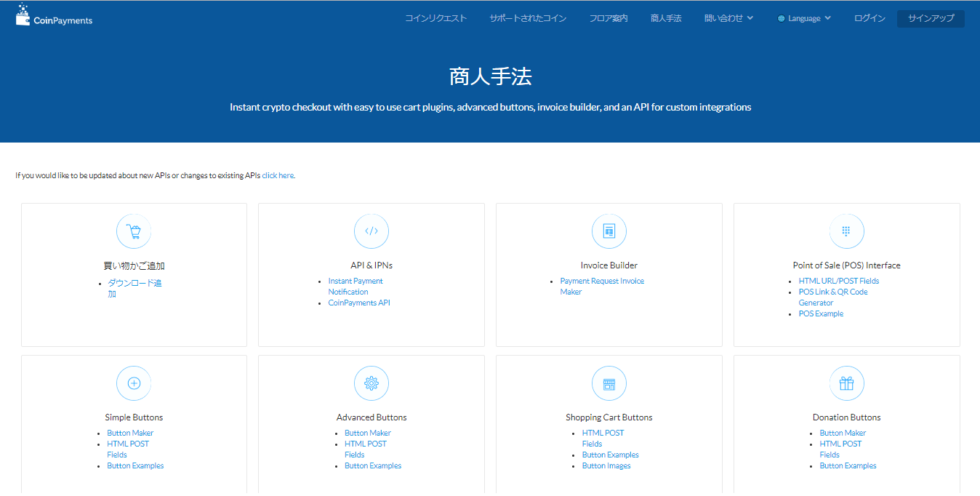Click the Donation Buttons gift box icon

point(846,383)
